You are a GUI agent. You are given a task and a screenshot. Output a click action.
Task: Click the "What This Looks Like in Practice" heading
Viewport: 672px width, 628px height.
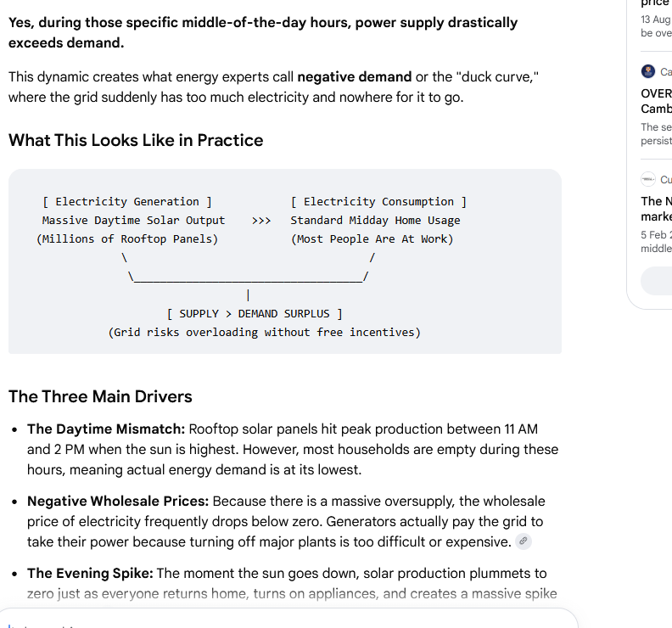click(x=136, y=140)
